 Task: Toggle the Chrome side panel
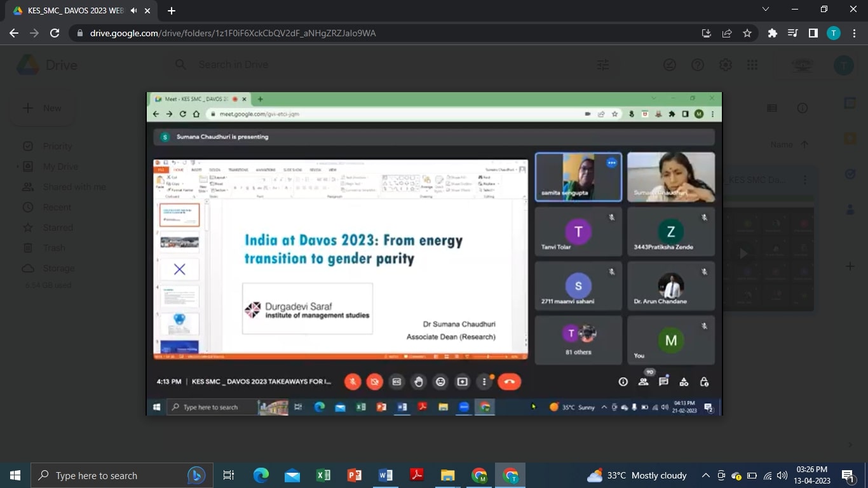click(813, 33)
